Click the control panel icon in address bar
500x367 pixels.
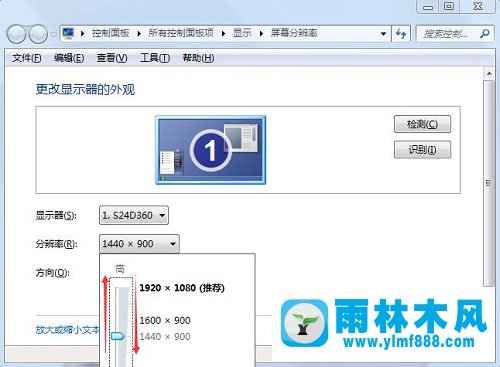pos(69,33)
